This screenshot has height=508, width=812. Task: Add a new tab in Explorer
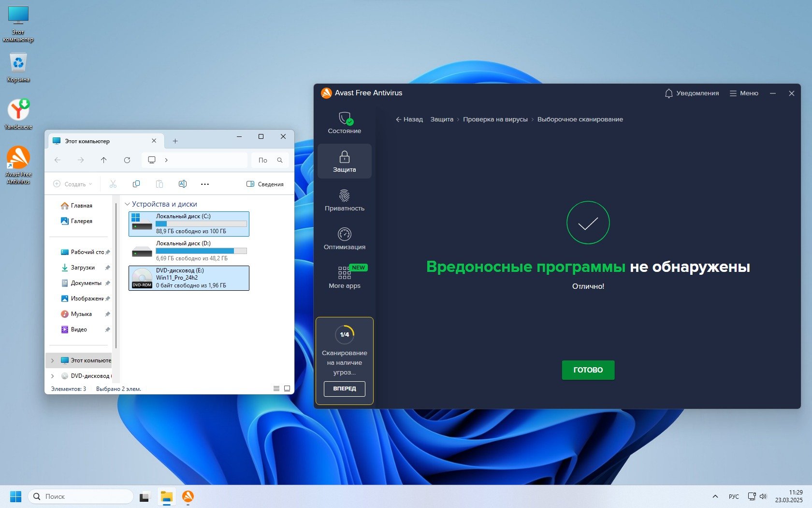click(175, 141)
